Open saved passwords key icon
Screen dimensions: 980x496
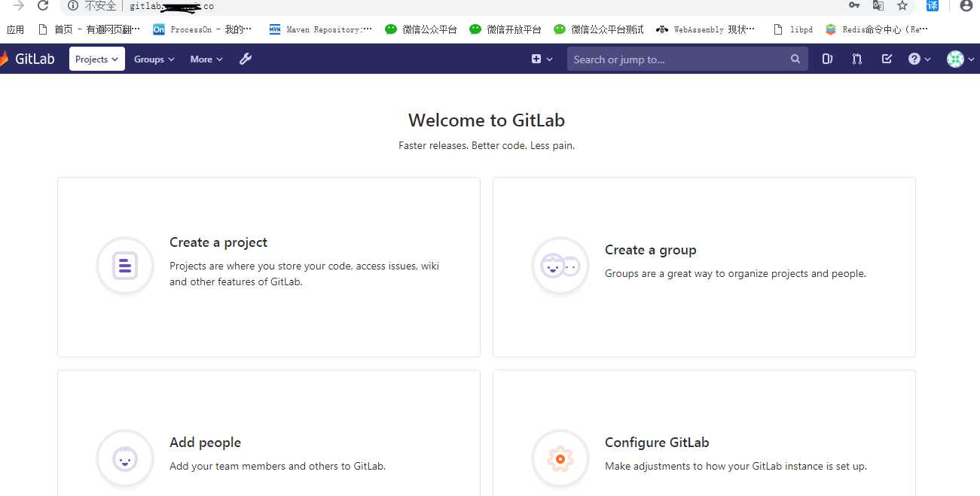click(854, 5)
